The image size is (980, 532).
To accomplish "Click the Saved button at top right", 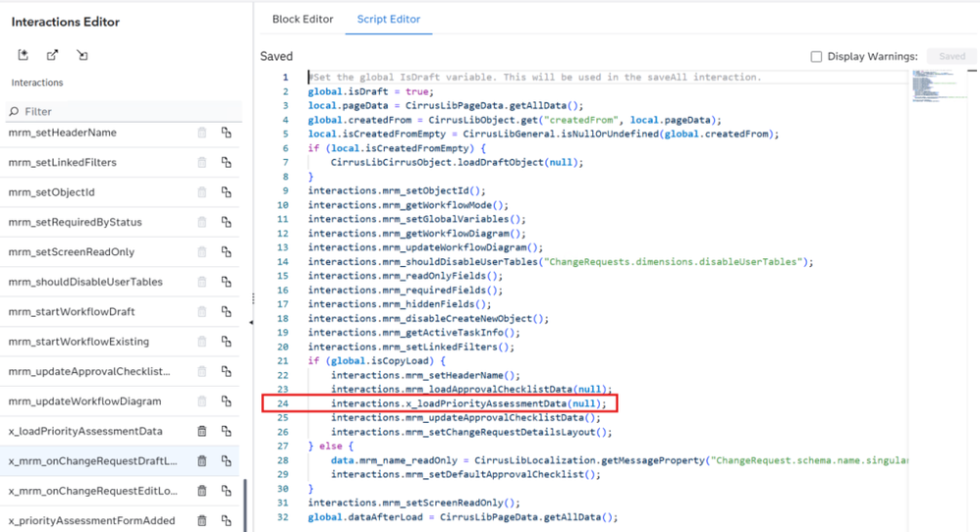I will click(952, 56).
